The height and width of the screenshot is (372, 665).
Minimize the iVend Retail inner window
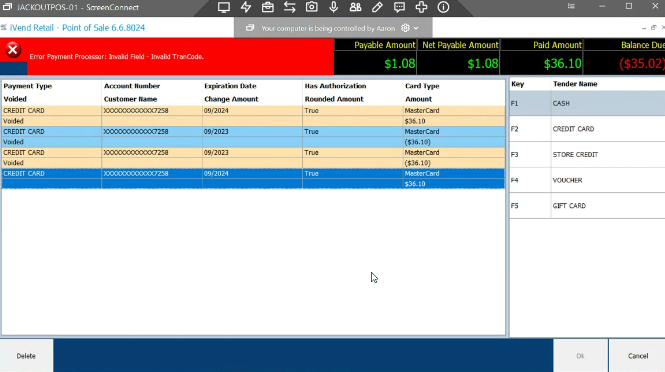[x=644, y=28]
